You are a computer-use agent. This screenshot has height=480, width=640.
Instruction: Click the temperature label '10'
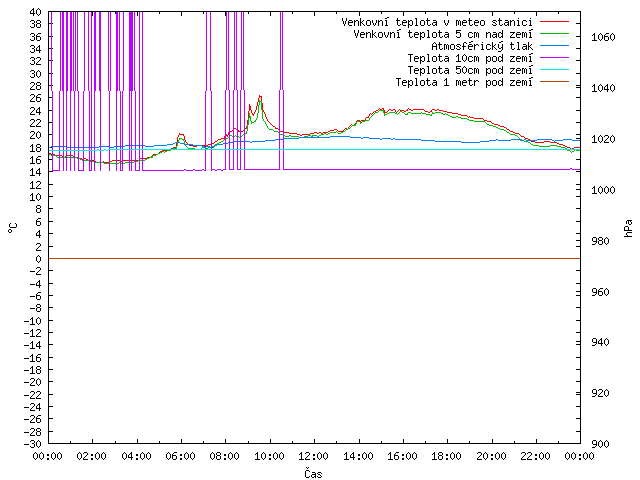36,197
